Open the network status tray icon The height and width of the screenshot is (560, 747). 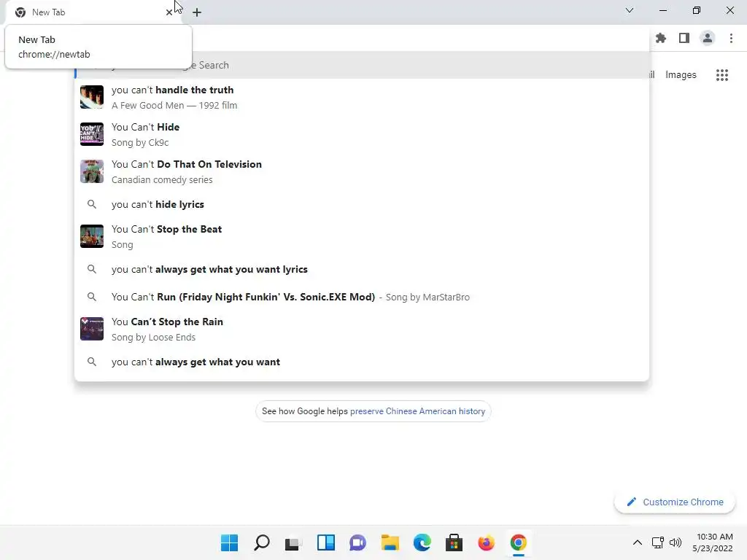[658, 542]
